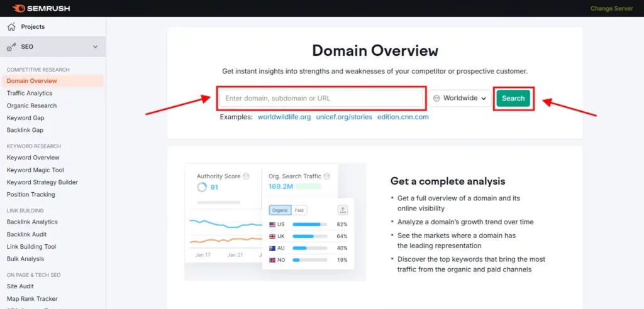Click Org. Search Traffic info icon
The width and height of the screenshot is (644, 309).
(326, 176)
